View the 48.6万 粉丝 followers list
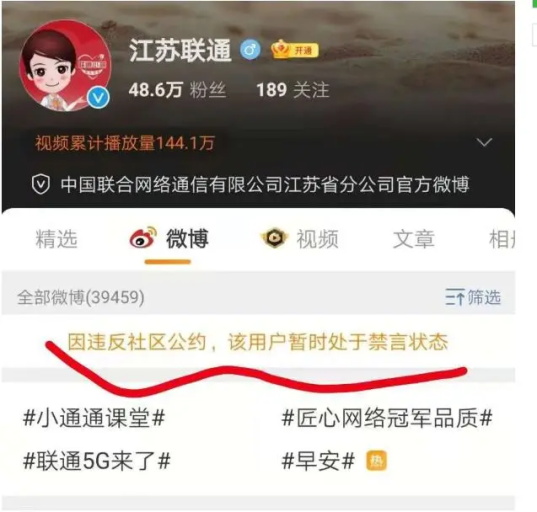Image resolution: width=537 pixels, height=512 pixels. tap(177, 90)
